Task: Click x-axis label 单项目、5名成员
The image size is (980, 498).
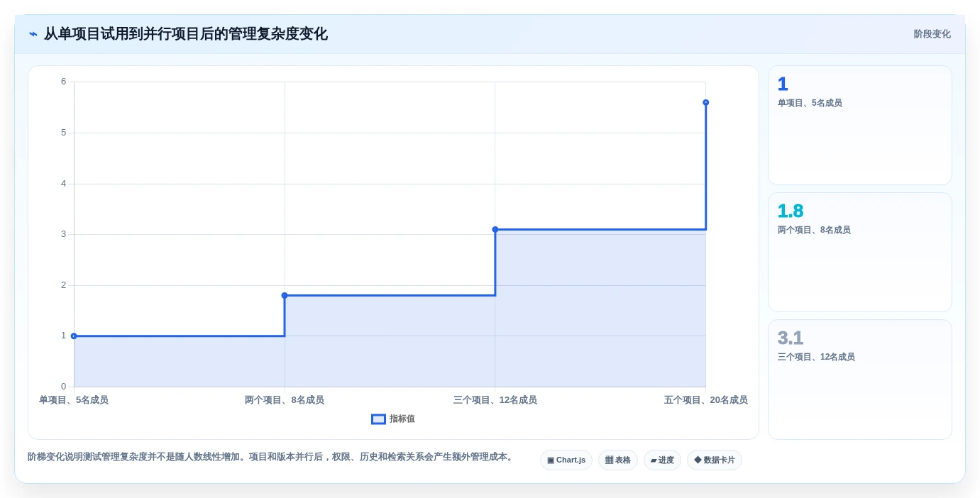Action: click(x=74, y=400)
